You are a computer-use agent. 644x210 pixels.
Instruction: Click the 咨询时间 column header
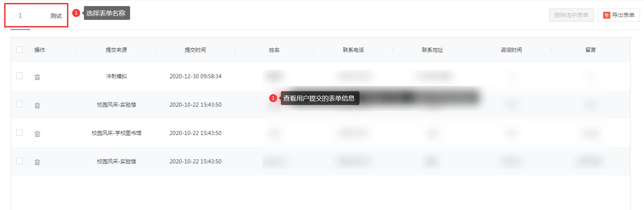point(511,50)
